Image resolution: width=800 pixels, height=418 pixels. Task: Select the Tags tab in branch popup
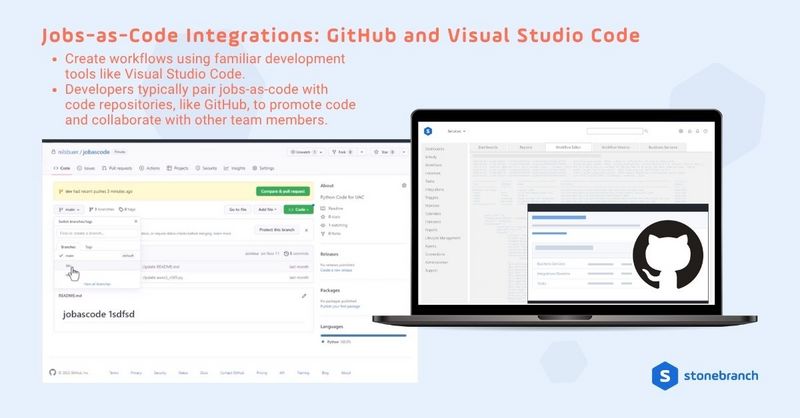pyautogui.click(x=89, y=247)
